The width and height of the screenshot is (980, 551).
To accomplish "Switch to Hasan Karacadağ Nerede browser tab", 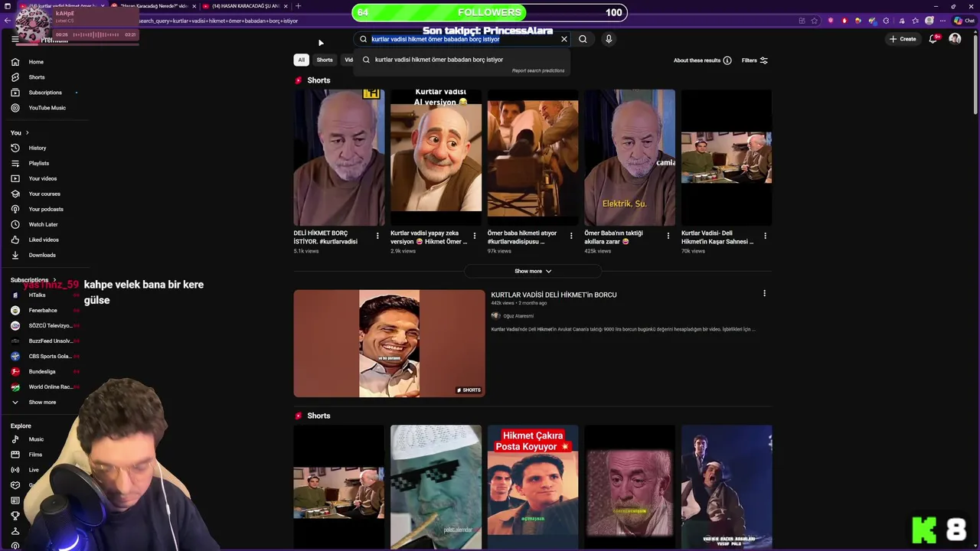I will coord(153,6).
